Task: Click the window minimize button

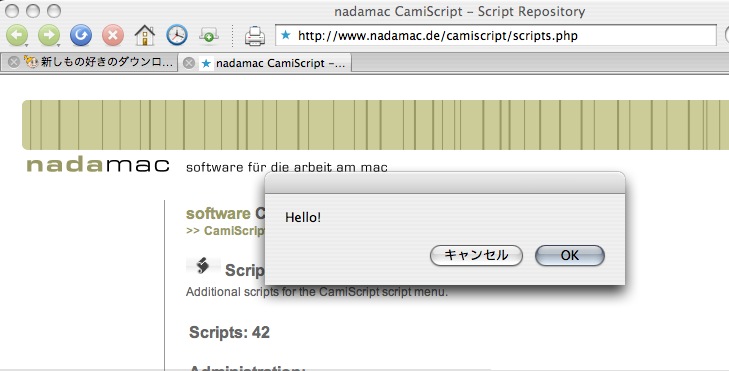Action: tap(33, 11)
